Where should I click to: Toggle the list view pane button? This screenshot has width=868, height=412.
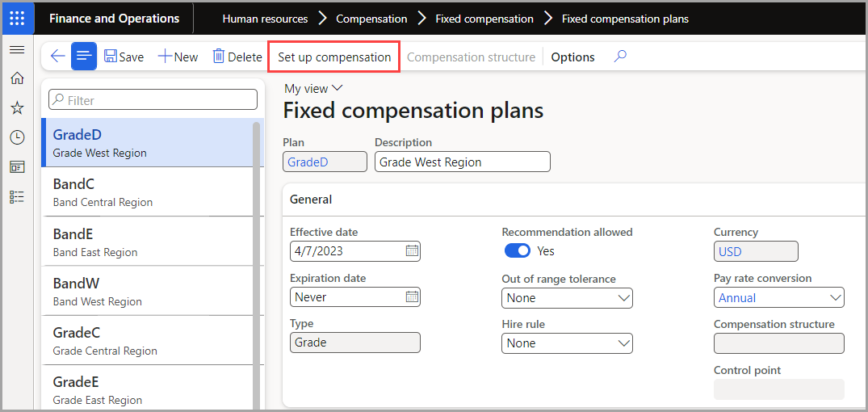tap(84, 56)
